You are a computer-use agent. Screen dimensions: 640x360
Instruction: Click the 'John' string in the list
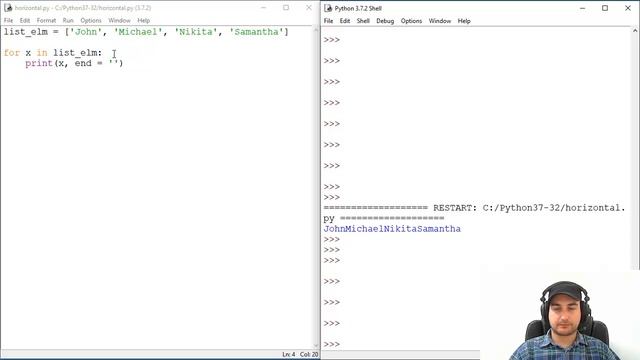86,32
